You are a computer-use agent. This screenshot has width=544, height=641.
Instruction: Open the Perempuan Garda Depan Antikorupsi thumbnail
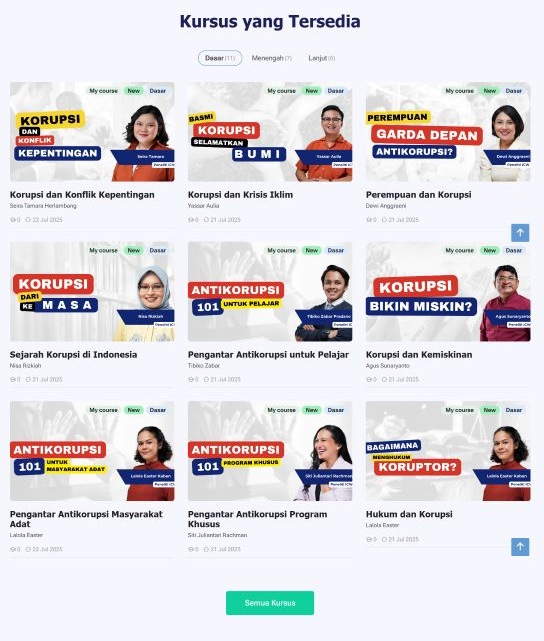[448, 132]
